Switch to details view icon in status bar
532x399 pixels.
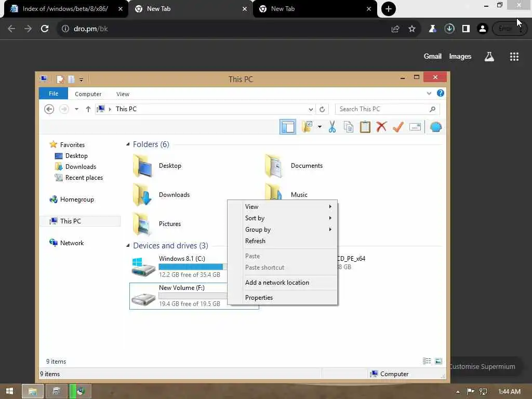tap(427, 361)
